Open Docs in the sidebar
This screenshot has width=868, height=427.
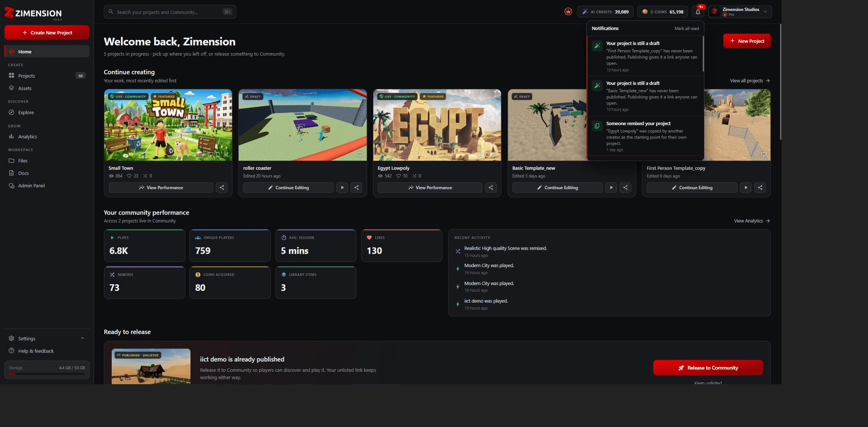point(47,173)
